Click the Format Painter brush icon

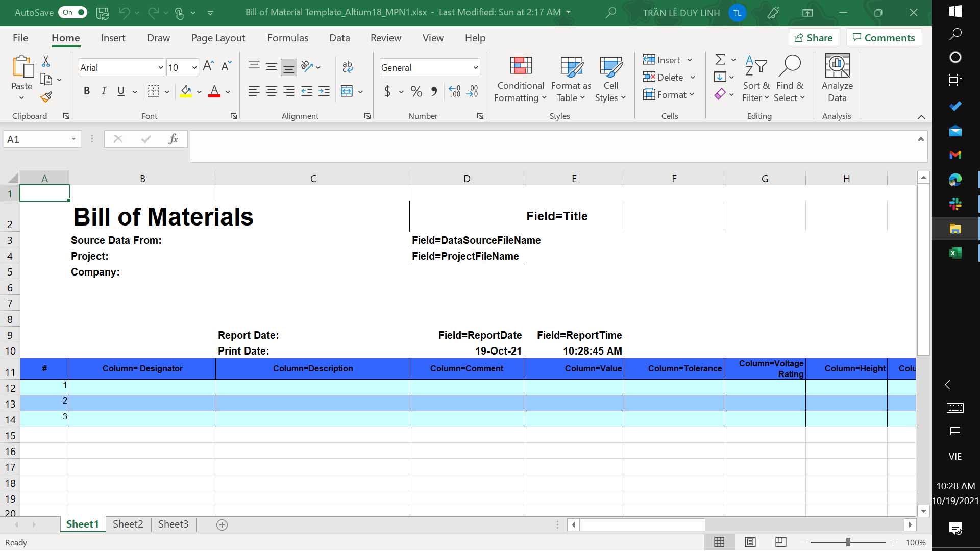click(46, 96)
